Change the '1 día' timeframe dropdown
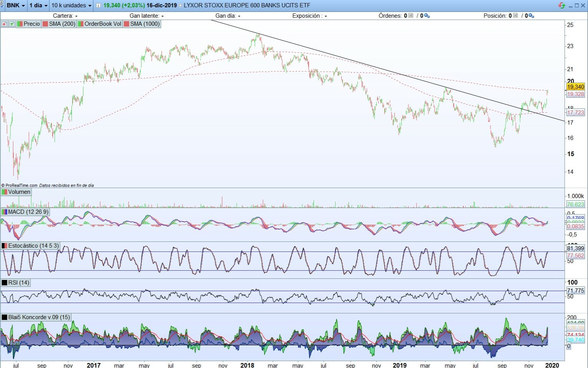This screenshot has width=588, height=368. [38, 5]
